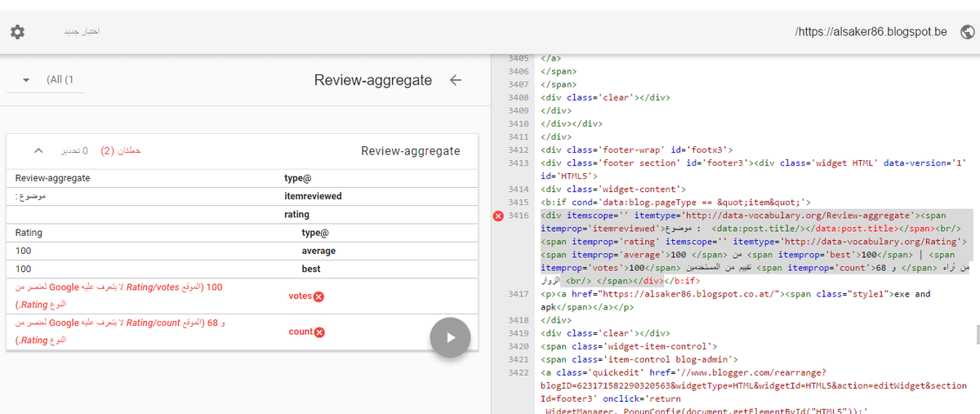Screen dimensions: 980x414
Task: Run the test with the play button
Action: tap(450, 337)
